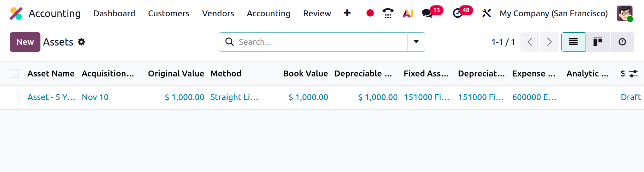The height and width of the screenshot is (172, 644).
Task: Open the developer tools wrench icon
Action: [486, 14]
